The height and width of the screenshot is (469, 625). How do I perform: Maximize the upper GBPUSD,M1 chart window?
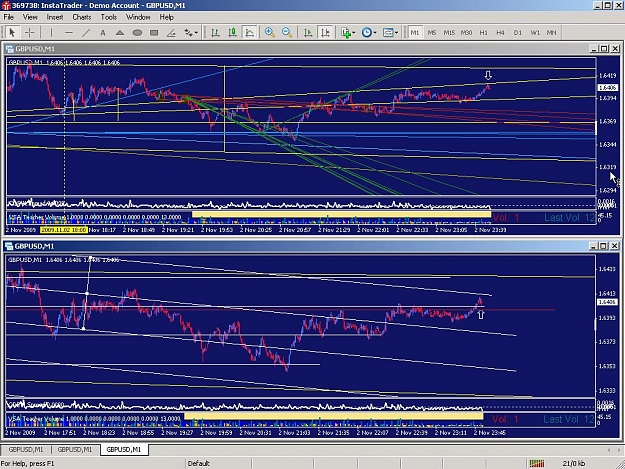tap(604, 49)
